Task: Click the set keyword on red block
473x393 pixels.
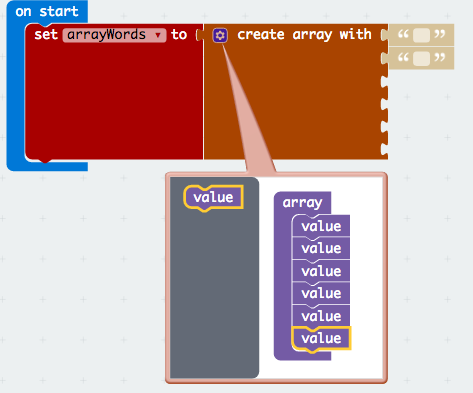Action: [46, 35]
